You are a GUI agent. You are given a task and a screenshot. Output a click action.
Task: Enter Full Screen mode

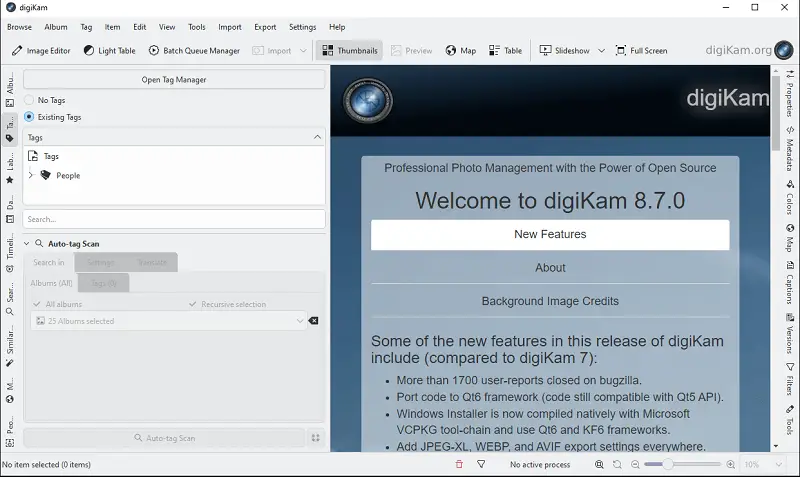tap(641, 51)
